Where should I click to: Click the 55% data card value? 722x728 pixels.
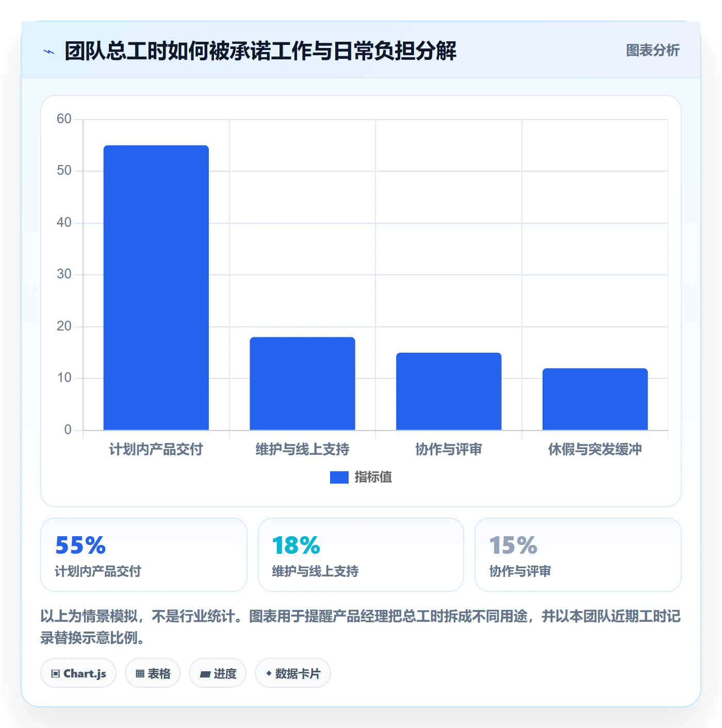coord(80,545)
